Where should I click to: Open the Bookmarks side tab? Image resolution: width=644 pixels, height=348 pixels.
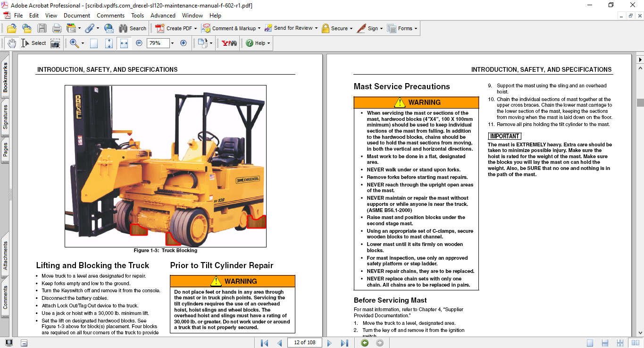pos(6,78)
